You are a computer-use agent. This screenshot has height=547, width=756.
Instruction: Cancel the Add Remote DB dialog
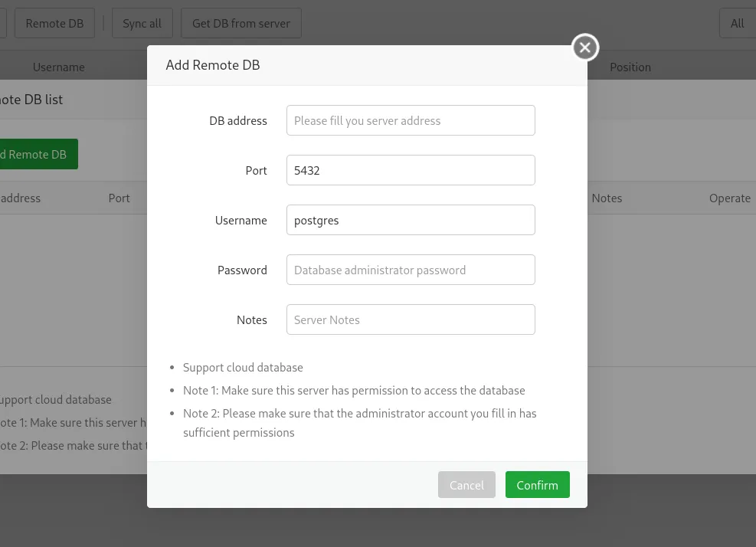pyautogui.click(x=466, y=485)
